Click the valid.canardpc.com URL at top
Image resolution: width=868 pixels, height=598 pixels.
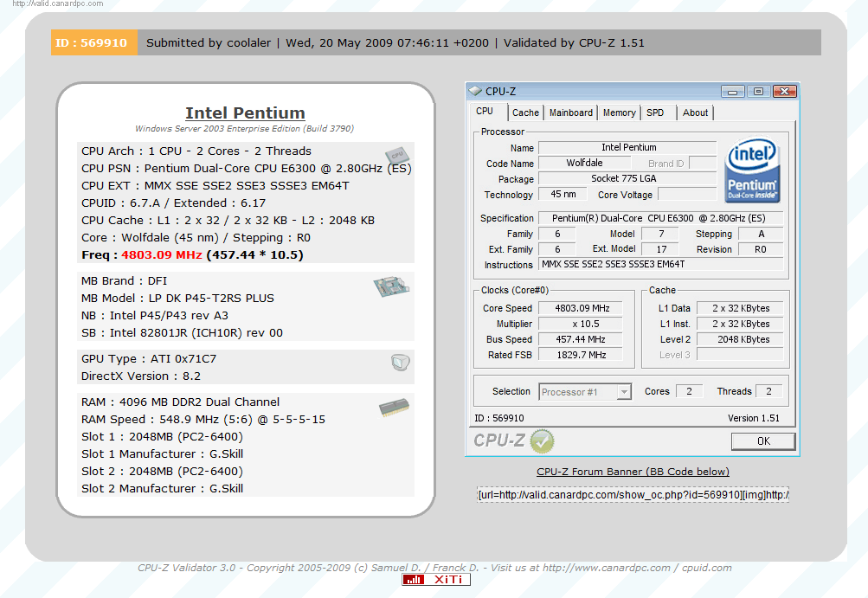point(58,3)
